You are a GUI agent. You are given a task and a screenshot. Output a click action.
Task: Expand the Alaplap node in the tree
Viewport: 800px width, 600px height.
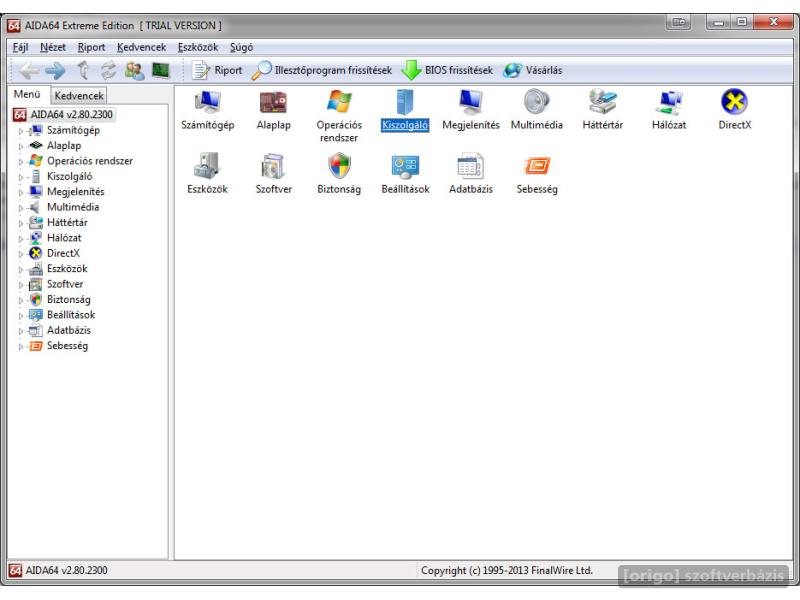click(x=21, y=146)
